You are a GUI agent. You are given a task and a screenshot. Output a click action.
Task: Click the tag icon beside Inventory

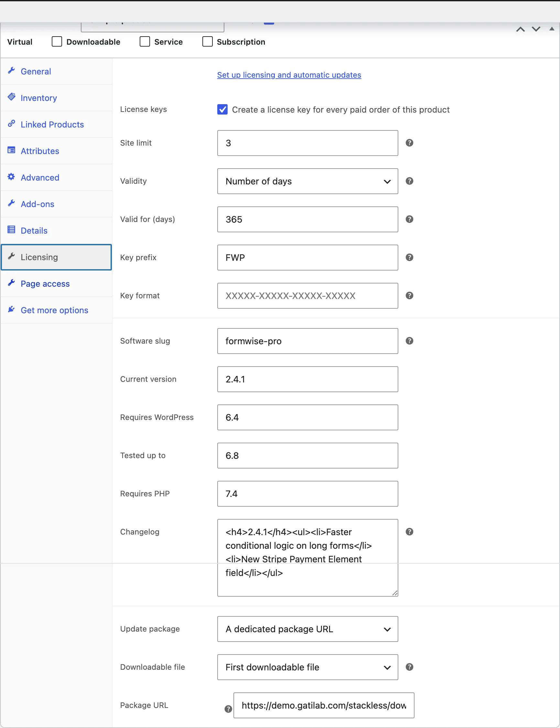(11, 97)
